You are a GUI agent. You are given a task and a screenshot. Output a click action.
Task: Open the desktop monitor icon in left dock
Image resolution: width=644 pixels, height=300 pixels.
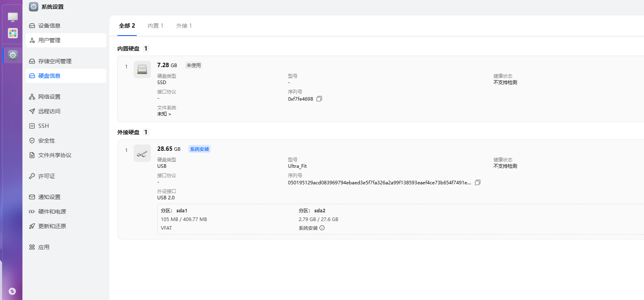tap(13, 17)
